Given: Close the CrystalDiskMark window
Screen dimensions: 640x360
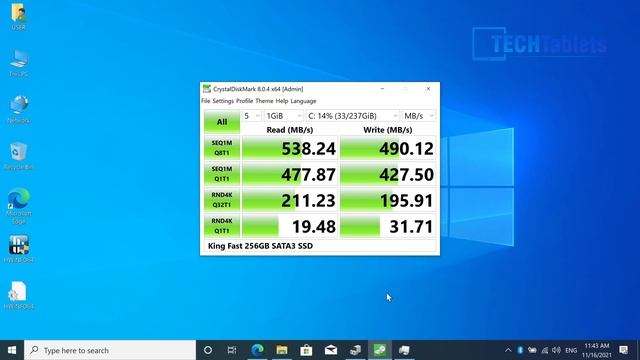Looking at the screenshot, I should point(428,89).
